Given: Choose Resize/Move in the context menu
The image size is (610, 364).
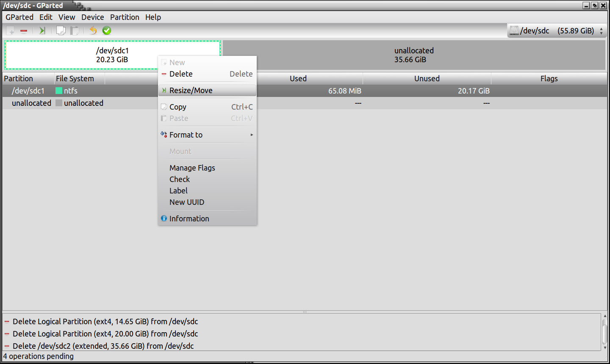Looking at the screenshot, I should point(191,91).
